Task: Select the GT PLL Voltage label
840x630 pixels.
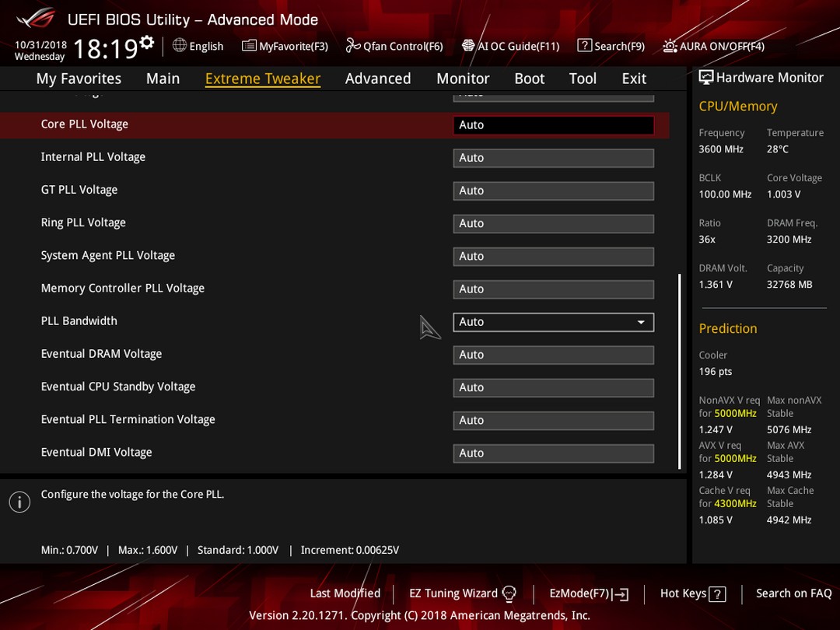Action: point(79,189)
